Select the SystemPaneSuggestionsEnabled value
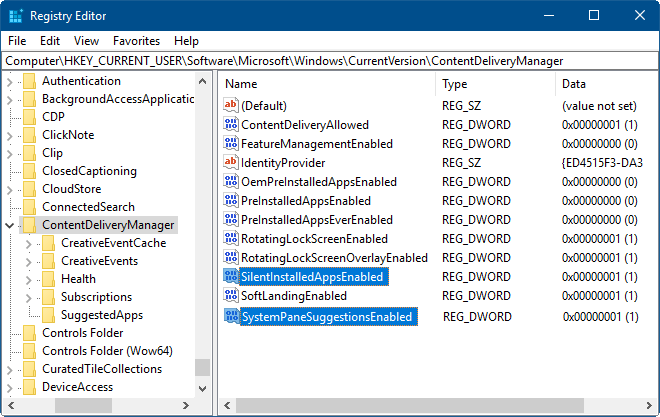This screenshot has width=660, height=417. click(x=327, y=317)
